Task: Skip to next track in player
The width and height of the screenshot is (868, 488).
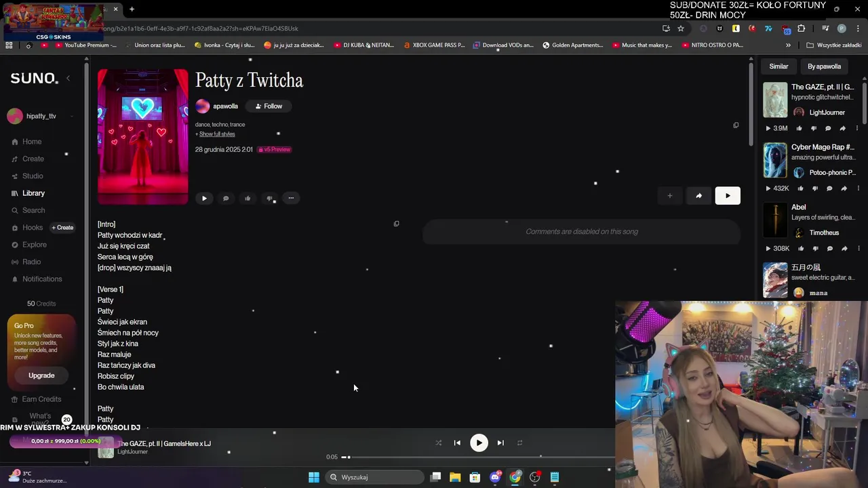Action: [x=500, y=443]
